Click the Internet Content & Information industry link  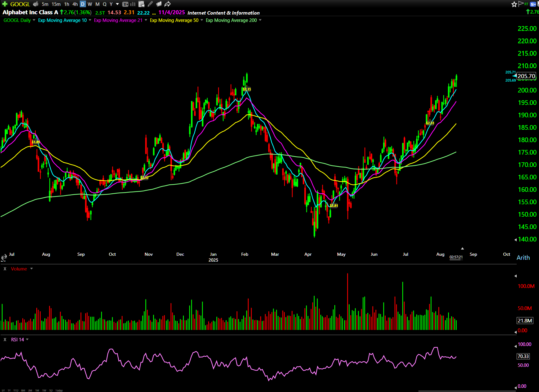224,13
